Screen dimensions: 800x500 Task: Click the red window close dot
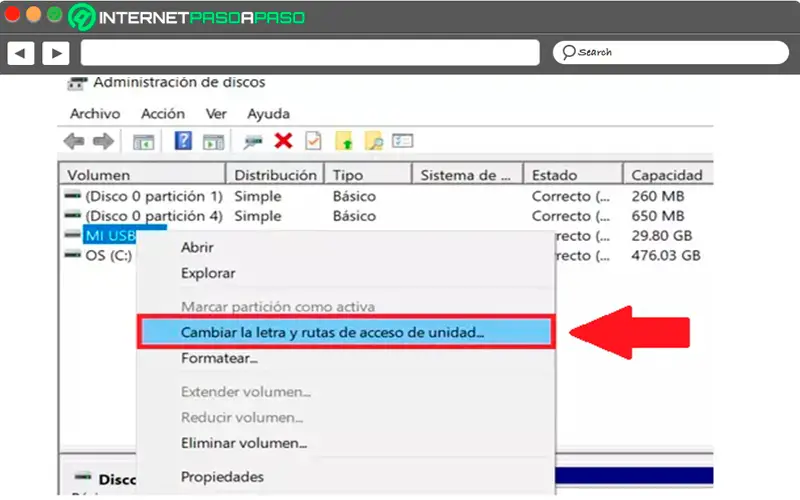12,14
